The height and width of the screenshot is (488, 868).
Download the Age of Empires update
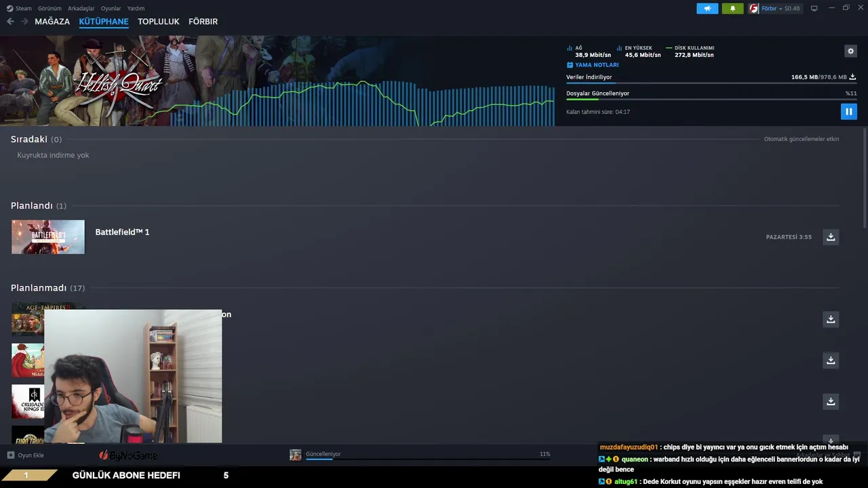[831, 319]
